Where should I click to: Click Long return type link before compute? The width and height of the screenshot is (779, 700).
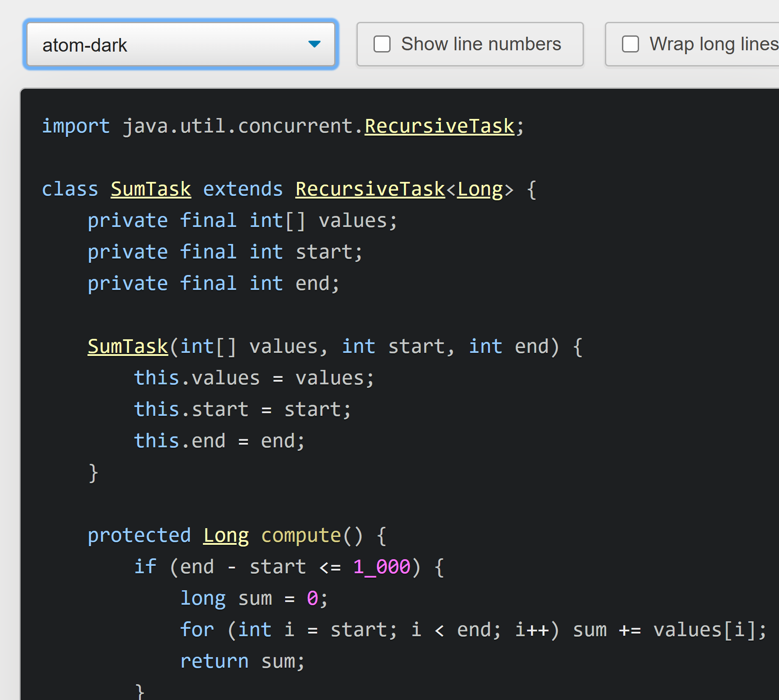coord(226,536)
